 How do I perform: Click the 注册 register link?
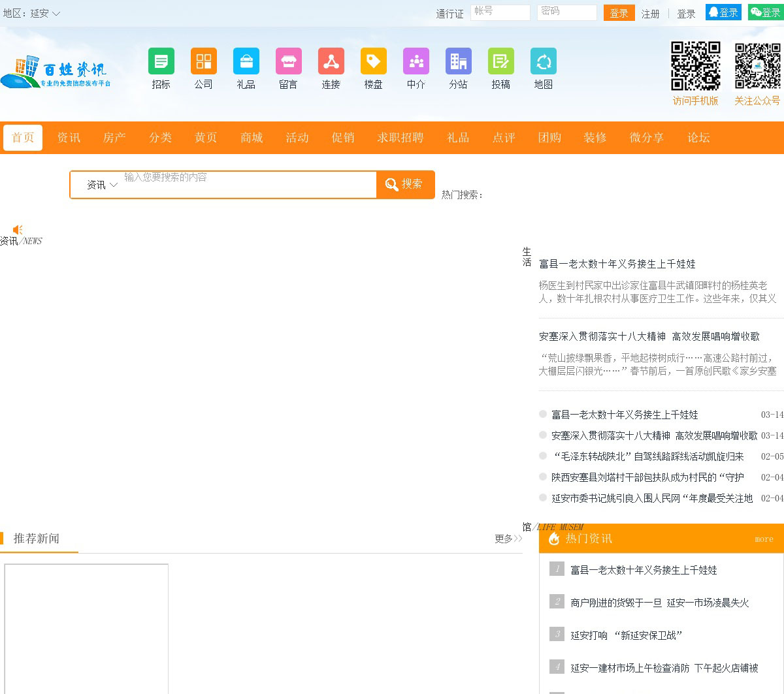[650, 14]
